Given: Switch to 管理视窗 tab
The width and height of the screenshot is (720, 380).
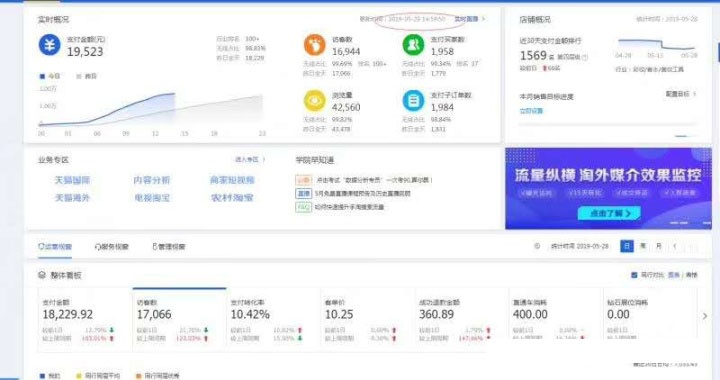Looking at the screenshot, I should (x=169, y=246).
